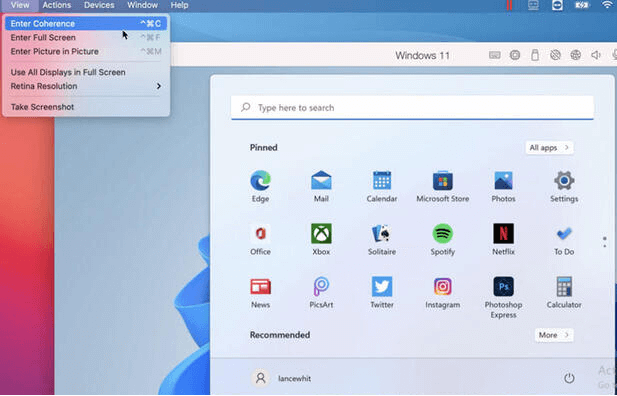This screenshot has height=396, width=617.
Task: Click the Windows 11 window title
Action: [x=422, y=56]
